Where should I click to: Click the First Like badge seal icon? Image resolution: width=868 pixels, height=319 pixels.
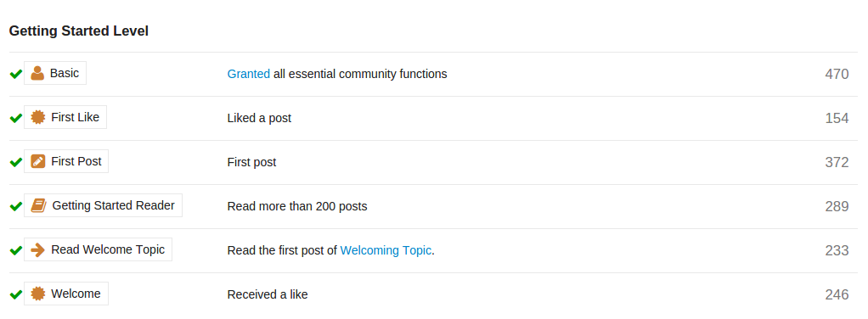tap(37, 117)
